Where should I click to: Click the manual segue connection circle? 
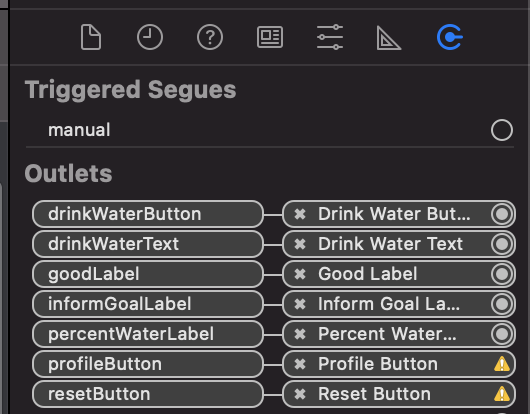[x=502, y=130]
